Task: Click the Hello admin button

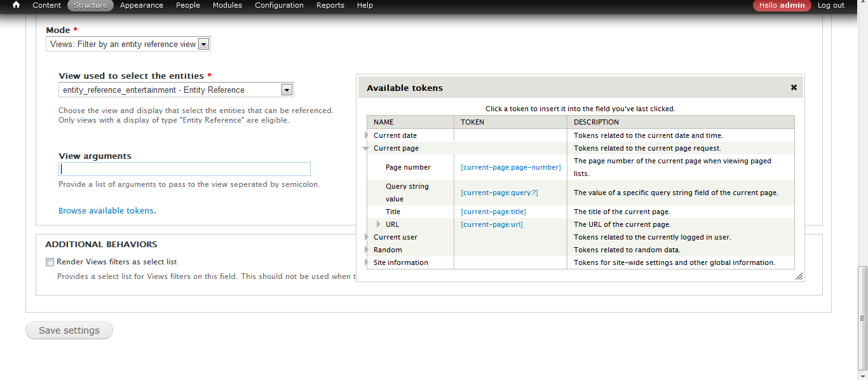Action: [x=782, y=5]
